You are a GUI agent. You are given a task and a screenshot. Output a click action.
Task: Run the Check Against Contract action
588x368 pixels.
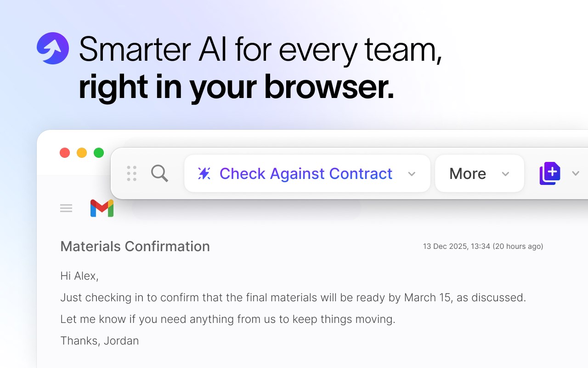306,173
